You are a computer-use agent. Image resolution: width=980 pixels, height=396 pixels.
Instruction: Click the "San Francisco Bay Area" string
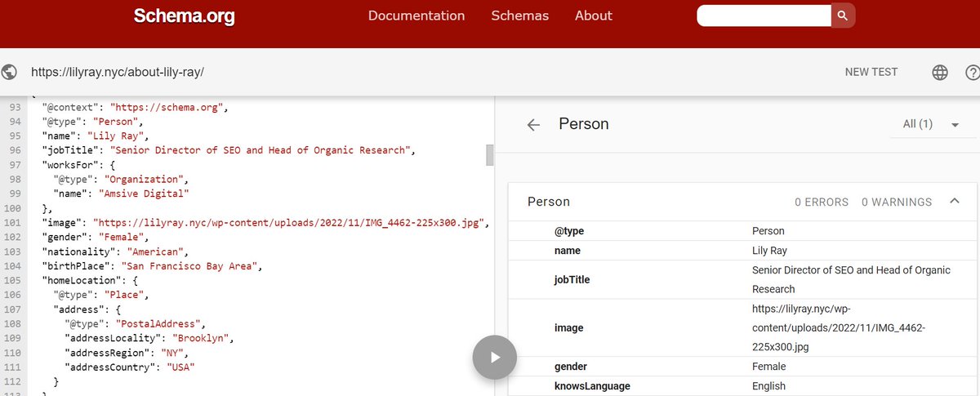[x=190, y=265]
